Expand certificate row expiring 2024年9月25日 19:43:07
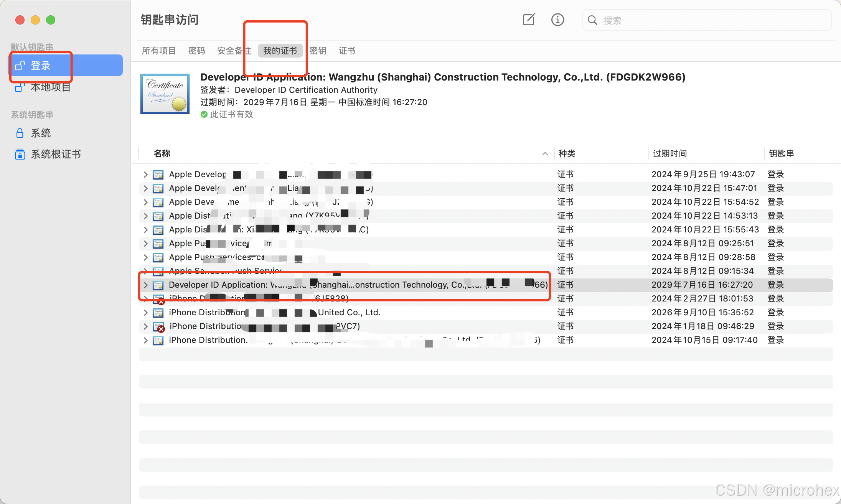Viewport: 841px width, 504px height. [145, 175]
